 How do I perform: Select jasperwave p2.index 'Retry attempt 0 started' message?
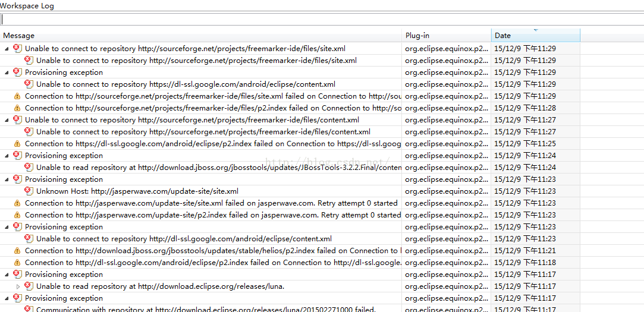213,215
